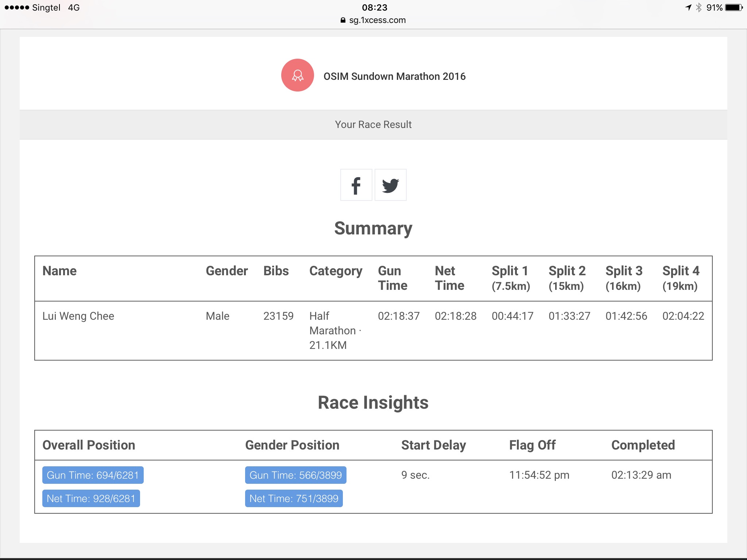This screenshot has width=747, height=560.
Task: Share result via Facebook icon
Action: point(356,185)
